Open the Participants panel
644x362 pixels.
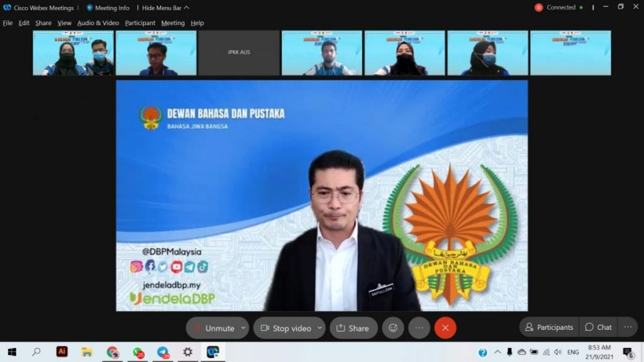click(549, 327)
